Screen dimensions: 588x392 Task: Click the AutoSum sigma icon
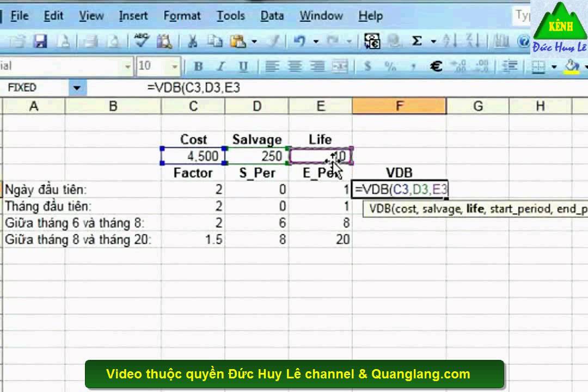[x=416, y=40]
